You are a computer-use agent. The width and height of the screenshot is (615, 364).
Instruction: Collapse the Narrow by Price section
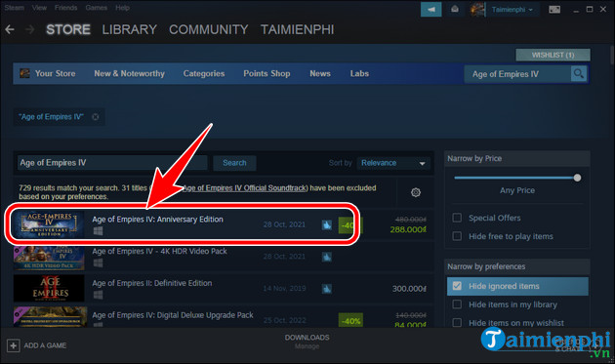(517, 158)
